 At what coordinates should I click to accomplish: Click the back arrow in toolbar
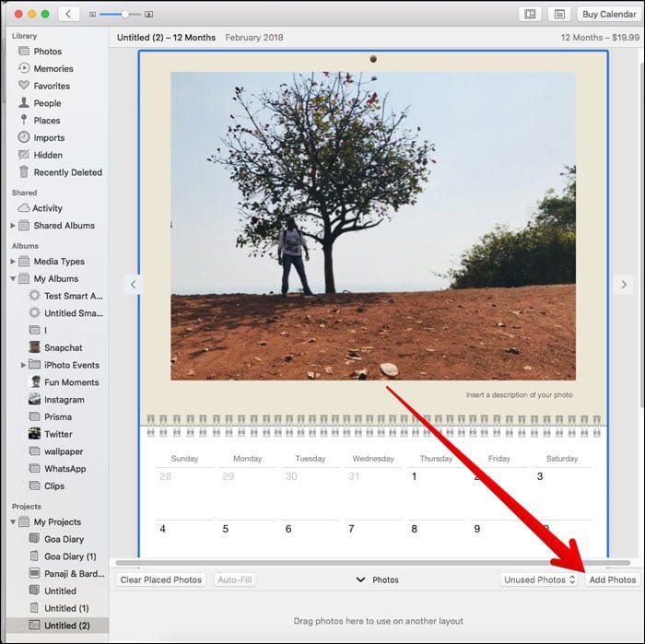(69, 14)
